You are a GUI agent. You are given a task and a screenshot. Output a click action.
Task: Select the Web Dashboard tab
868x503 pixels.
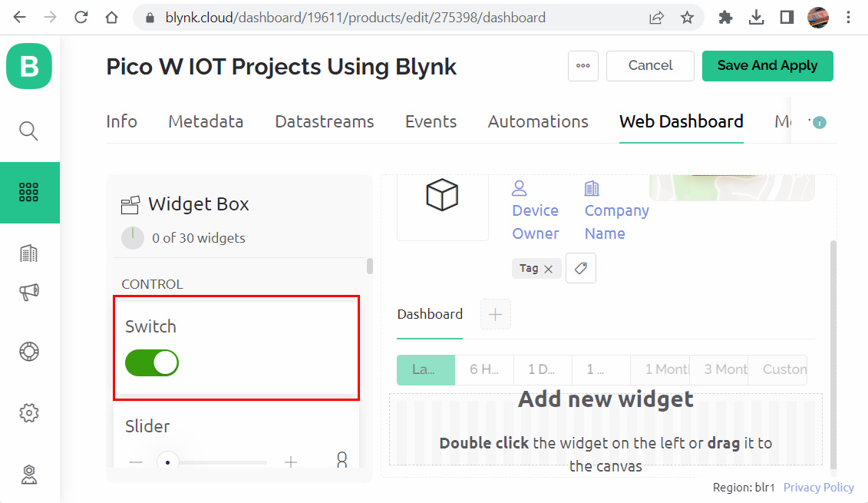point(682,121)
